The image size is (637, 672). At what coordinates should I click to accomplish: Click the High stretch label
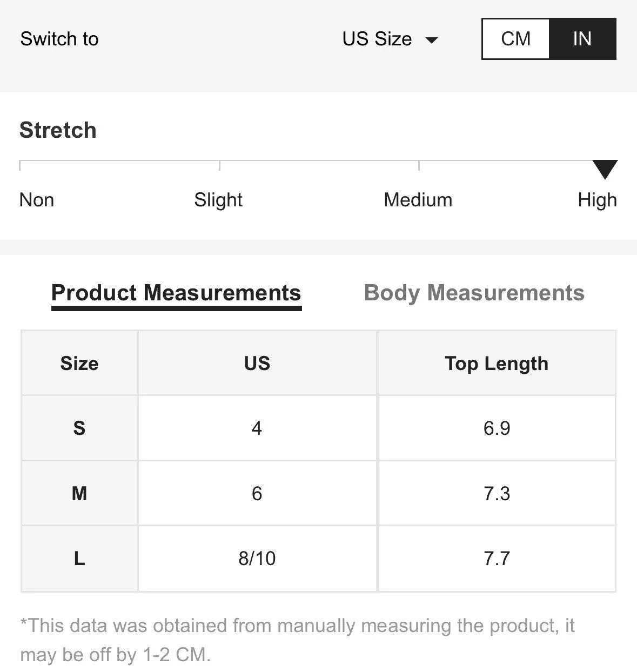tap(597, 200)
